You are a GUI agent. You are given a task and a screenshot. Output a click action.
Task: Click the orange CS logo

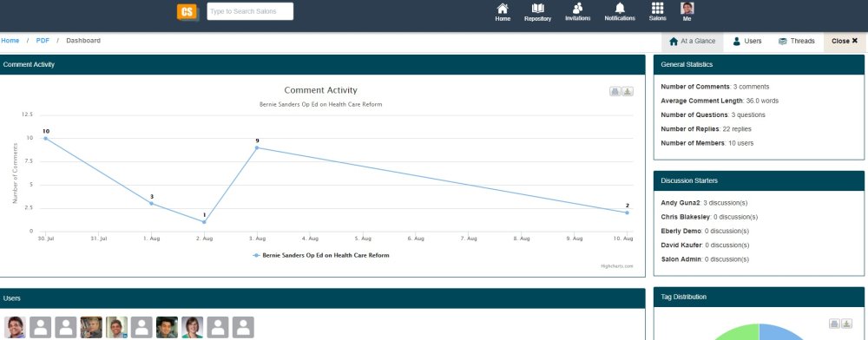(188, 12)
